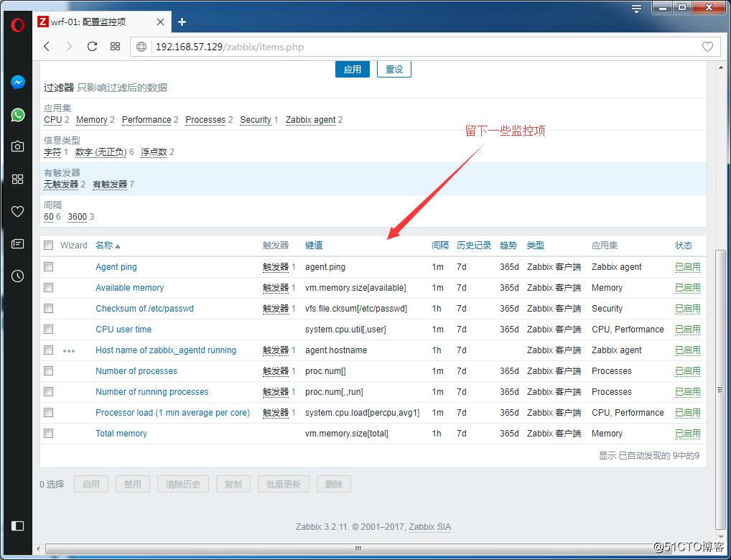The width and height of the screenshot is (731, 560).
Task: Check the CPU user time item
Action: tap(49, 330)
